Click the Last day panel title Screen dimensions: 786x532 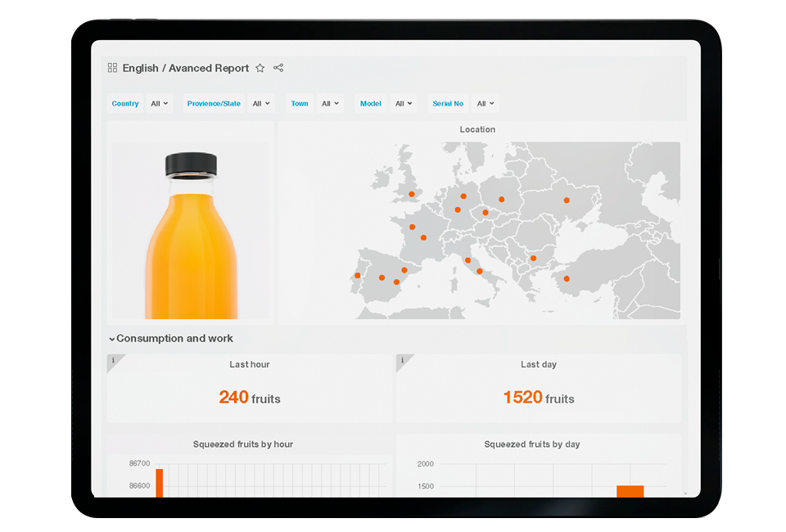tap(539, 365)
